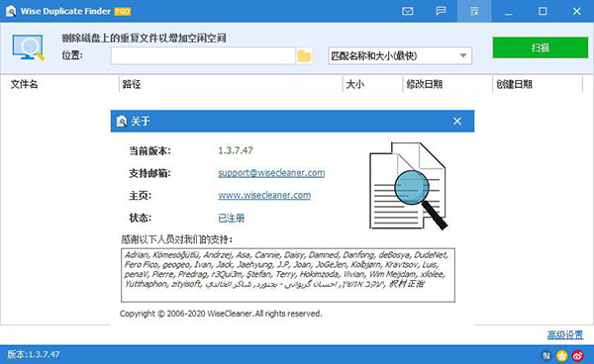This screenshot has height=364, width=594.
Task: Click the green 扫描 scan button
Action: pos(541,47)
